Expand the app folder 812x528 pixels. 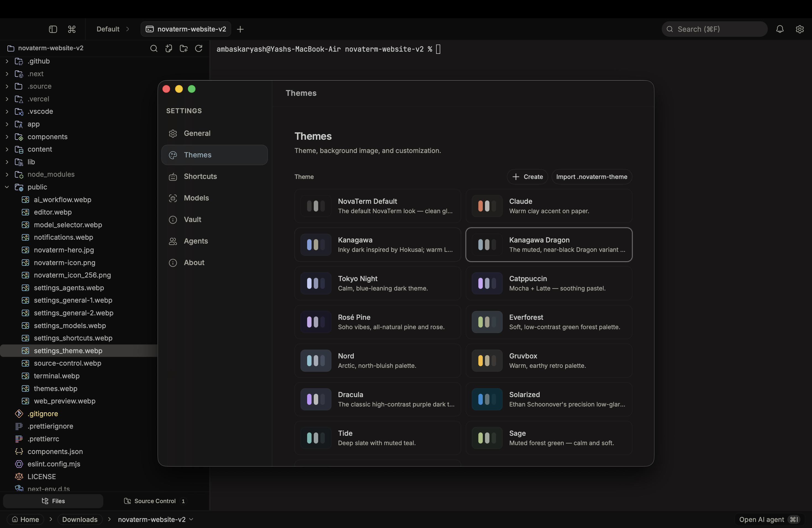[x=7, y=124]
